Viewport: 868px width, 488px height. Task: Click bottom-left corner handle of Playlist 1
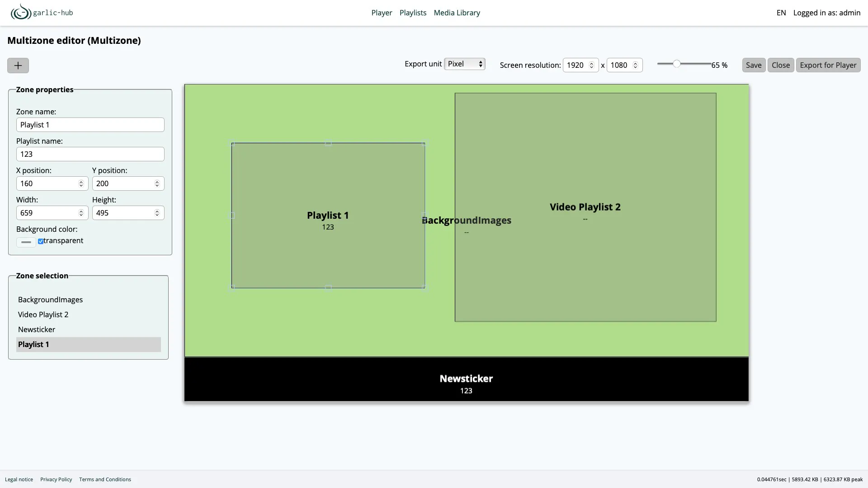click(x=232, y=287)
